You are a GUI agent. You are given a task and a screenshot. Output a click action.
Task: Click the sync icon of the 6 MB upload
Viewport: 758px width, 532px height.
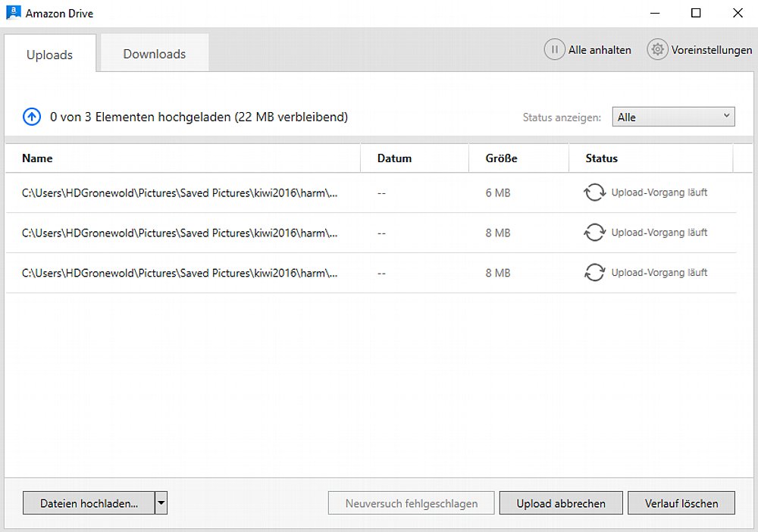594,192
